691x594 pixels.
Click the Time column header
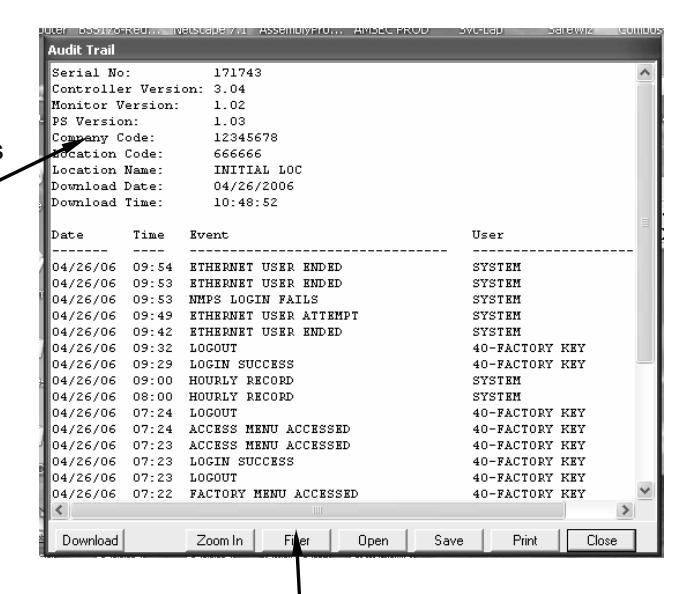[149, 235]
